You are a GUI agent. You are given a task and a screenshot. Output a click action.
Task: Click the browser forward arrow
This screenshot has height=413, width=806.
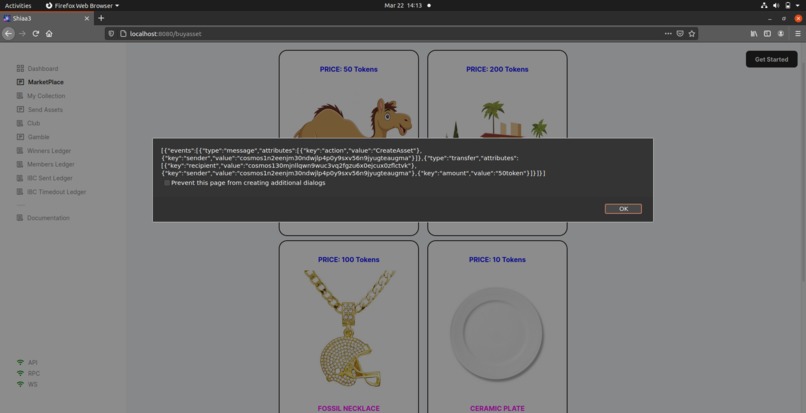coord(22,33)
